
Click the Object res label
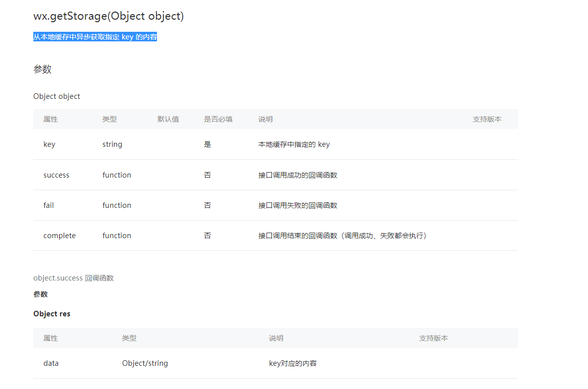tap(52, 314)
